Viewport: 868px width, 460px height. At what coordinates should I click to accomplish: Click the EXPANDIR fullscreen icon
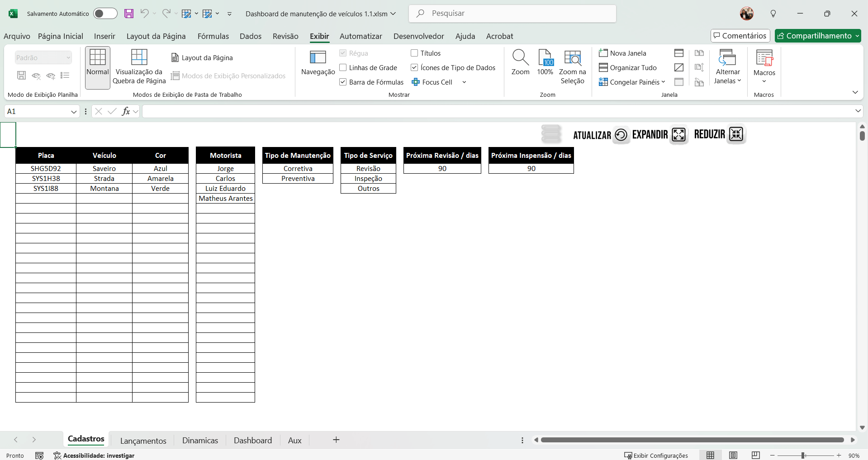pyautogui.click(x=678, y=135)
